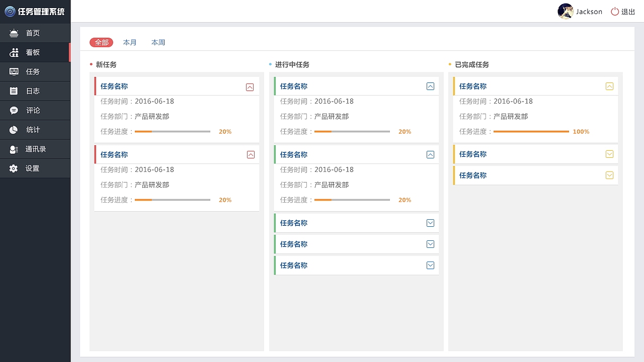Click the 100% progress bar in 已完成任务
The width and height of the screenshot is (644, 362).
coord(531,132)
